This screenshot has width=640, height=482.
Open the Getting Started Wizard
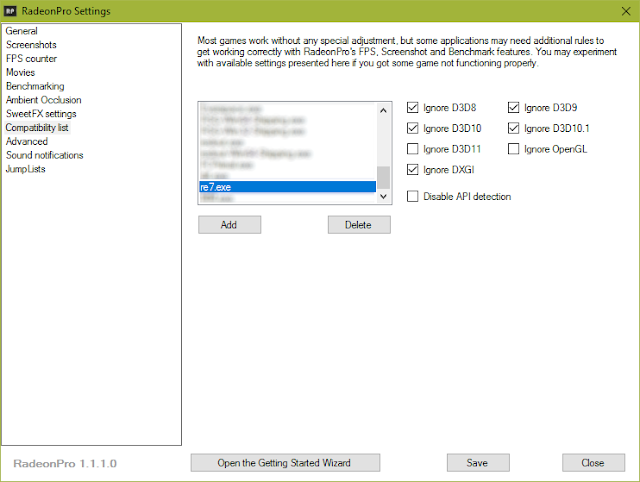tap(285, 463)
